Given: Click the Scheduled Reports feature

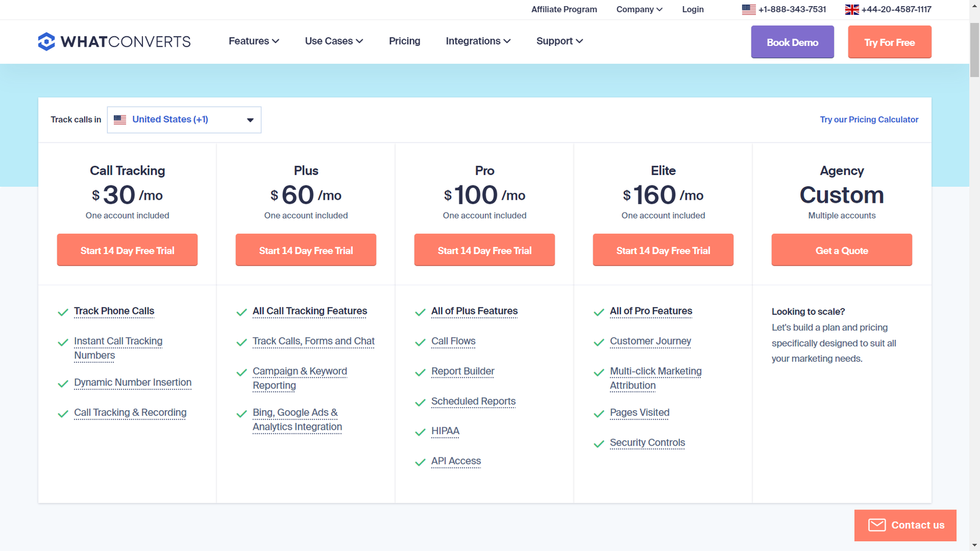Looking at the screenshot, I should tap(473, 401).
